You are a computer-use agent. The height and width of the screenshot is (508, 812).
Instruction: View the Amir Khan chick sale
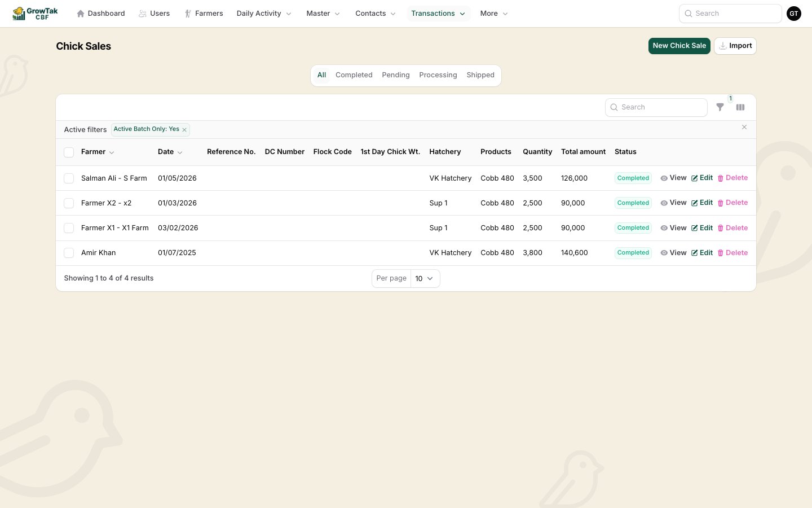point(673,253)
